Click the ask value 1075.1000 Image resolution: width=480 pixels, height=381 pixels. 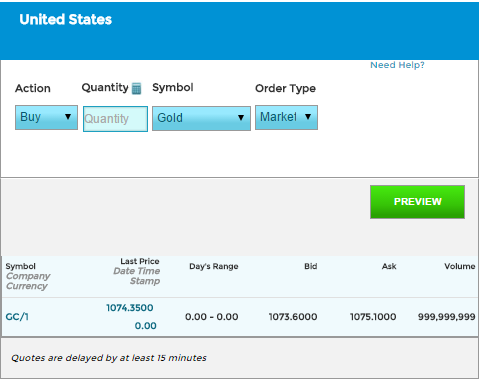(x=373, y=317)
